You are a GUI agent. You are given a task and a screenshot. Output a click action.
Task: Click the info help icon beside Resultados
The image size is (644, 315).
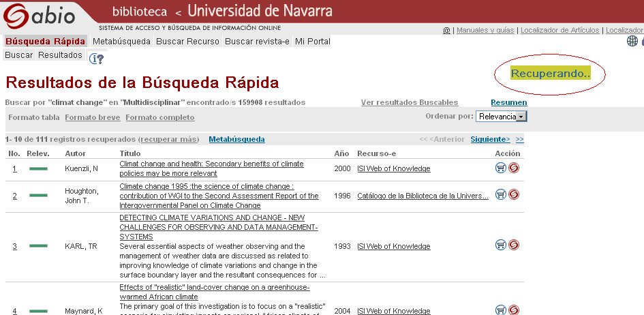[97, 58]
